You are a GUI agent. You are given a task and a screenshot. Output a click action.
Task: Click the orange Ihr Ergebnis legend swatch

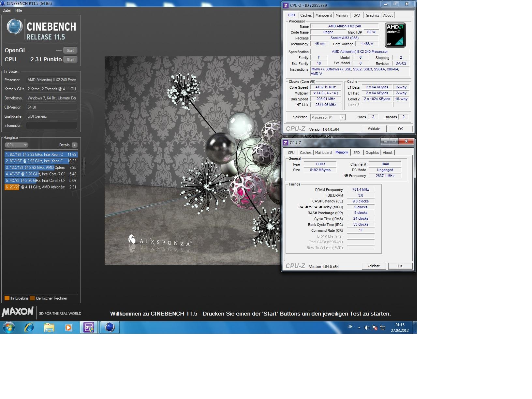click(x=7, y=298)
